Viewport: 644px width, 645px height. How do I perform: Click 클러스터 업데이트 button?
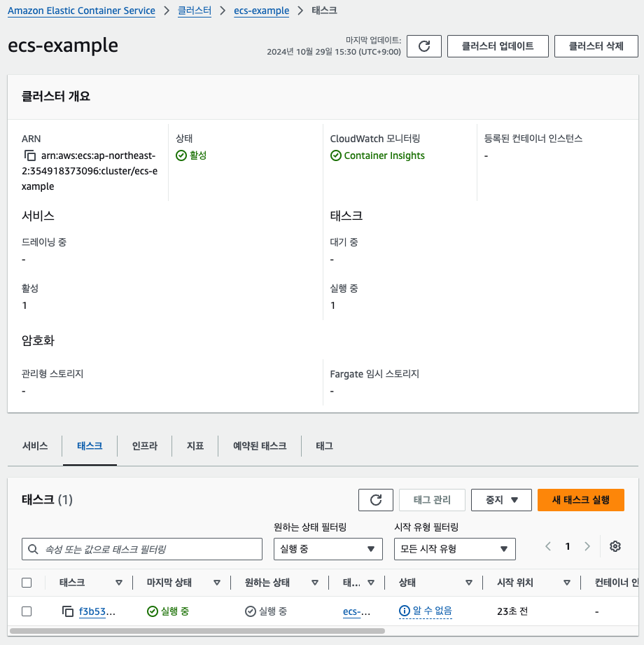pyautogui.click(x=498, y=46)
